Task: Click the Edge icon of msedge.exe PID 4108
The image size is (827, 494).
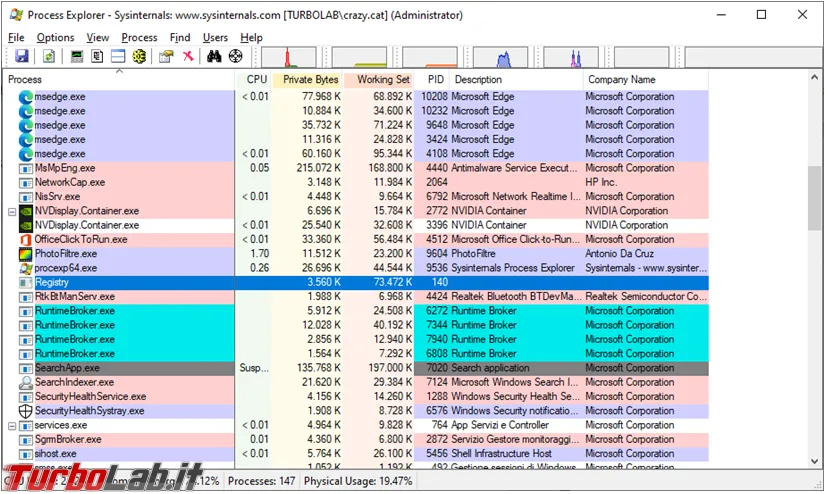Action: tap(25, 154)
